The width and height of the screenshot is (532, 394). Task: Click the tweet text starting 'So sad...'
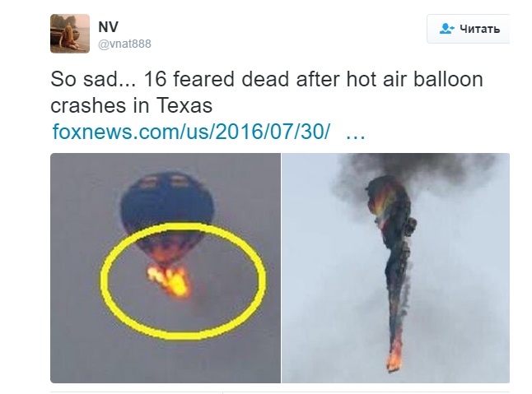pos(267,92)
